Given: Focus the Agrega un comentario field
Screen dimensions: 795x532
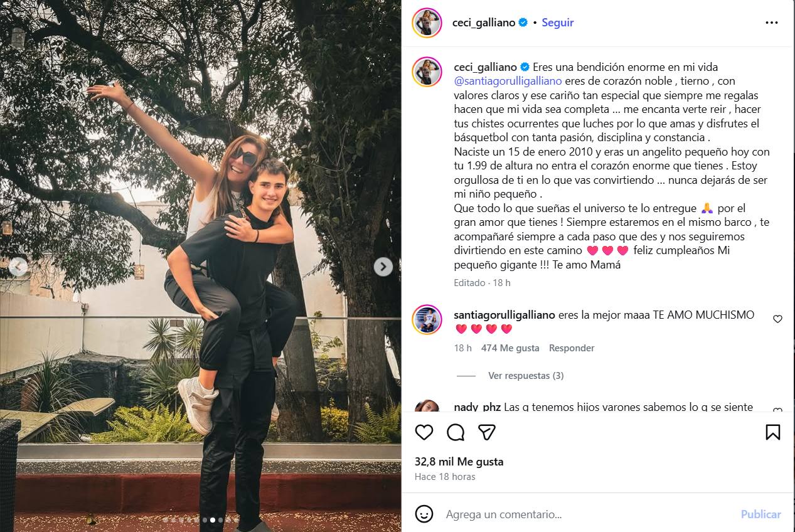Looking at the screenshot, I should click(x=587, y=514).
